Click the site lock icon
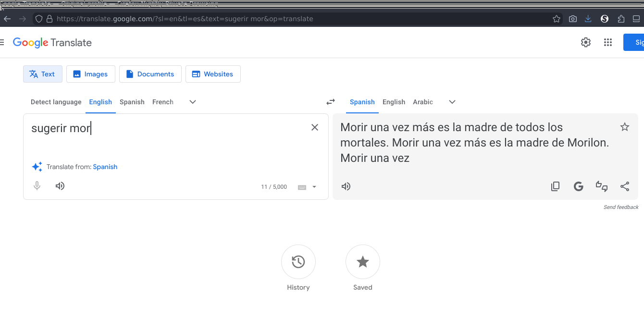 coord(49,19)
